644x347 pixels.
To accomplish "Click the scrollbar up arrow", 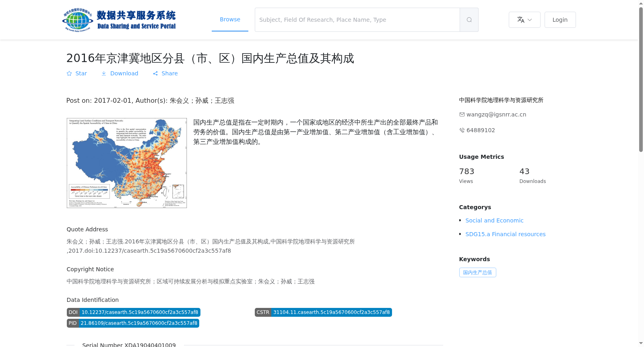I will [641, 3].
